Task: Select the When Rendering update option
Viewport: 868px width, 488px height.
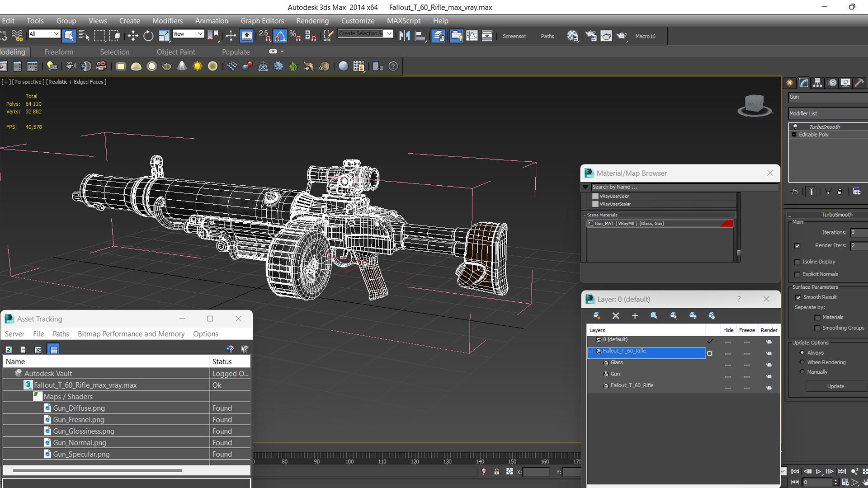Action: tap(802, 362)
